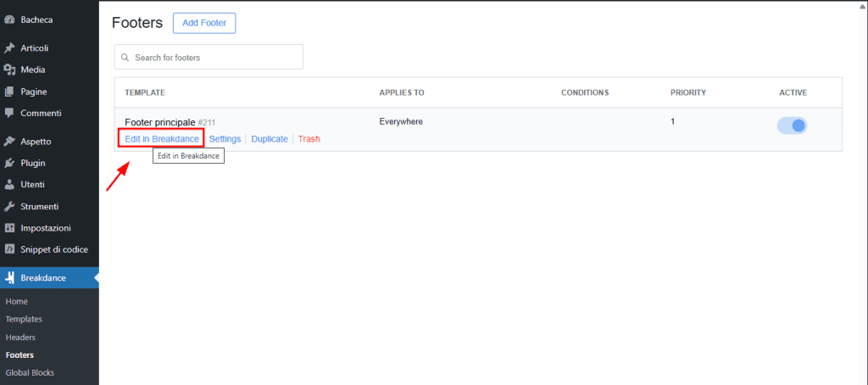Disable the Footer principale active toggle

click(793, 126)
